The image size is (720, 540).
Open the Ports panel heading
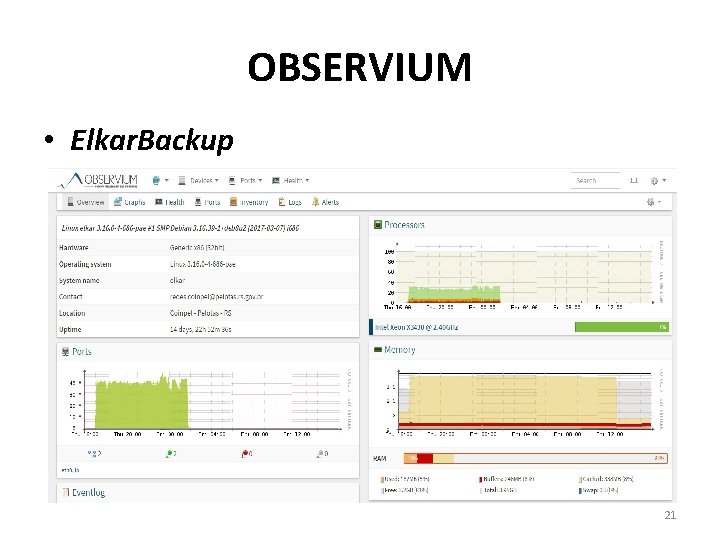coord(82,352)
